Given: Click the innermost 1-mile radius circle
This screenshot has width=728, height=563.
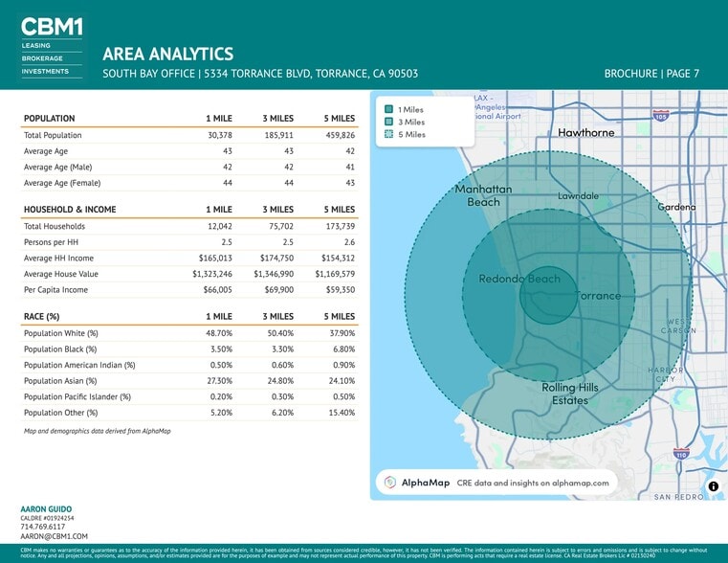Looking at the screenshot, I should [x=547, y=294].
